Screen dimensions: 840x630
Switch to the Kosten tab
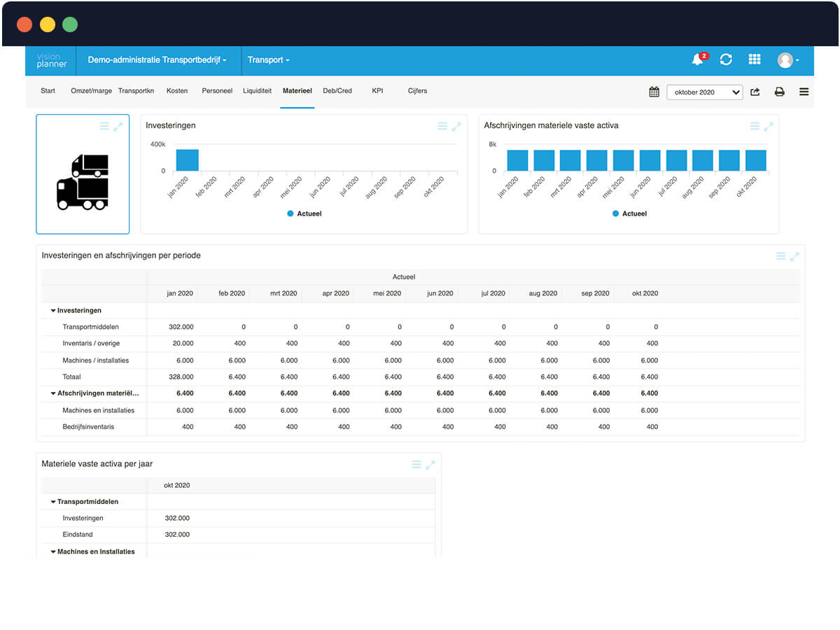click(x=177, y=91)
